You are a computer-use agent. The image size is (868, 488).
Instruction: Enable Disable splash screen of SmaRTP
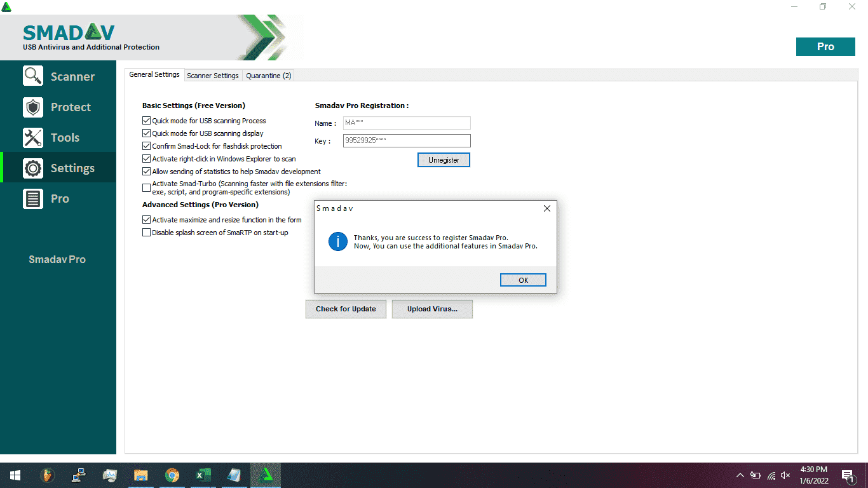tap(147, 233)
